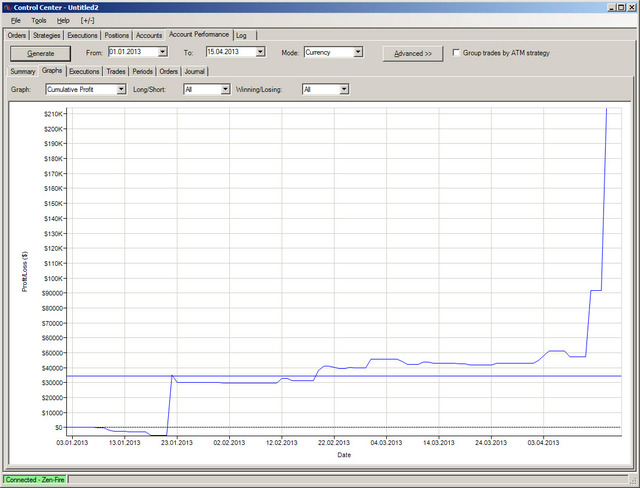Viewport: 640px width, 488px height.
Task: Open the Help menu
Action: pos(63,20)
